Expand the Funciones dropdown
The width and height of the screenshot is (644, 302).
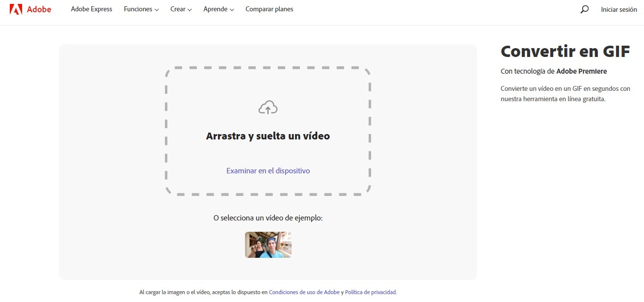(x=141, y=9)
